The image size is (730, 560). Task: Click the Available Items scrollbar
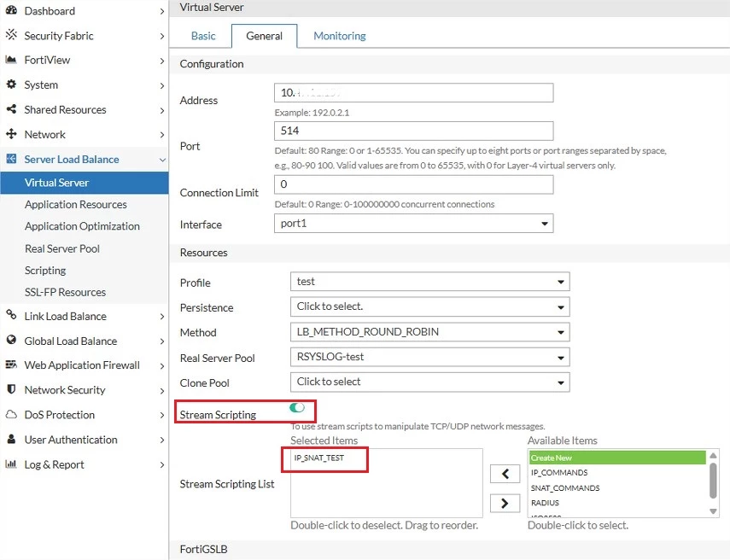(x=713, y=481)
